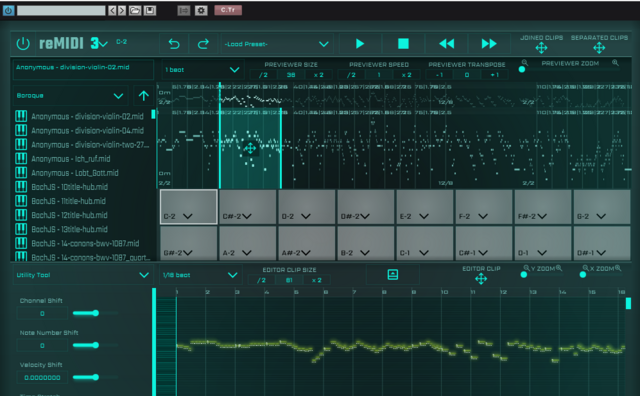Select Anonymous - Lobt_Gott.mid file
640x396 pixels.
(x=75, y=173)
